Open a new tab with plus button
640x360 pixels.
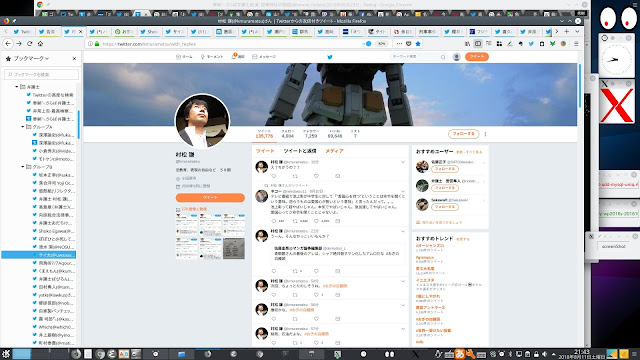click(x=567, y=31)
